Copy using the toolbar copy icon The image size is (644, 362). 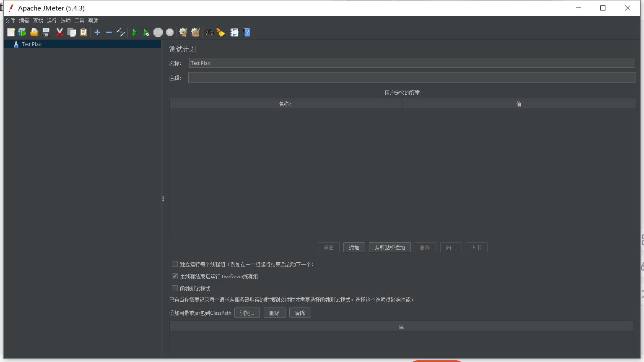point(72,32)
